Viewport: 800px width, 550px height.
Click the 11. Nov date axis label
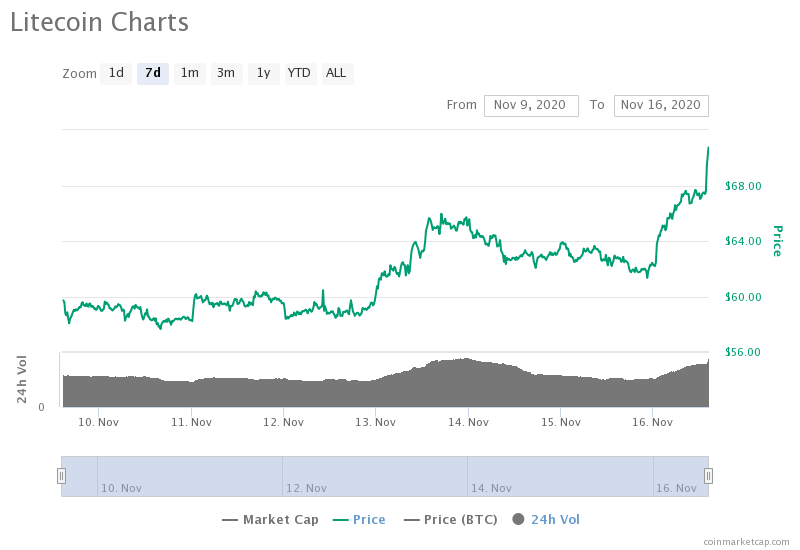[191, 422]
